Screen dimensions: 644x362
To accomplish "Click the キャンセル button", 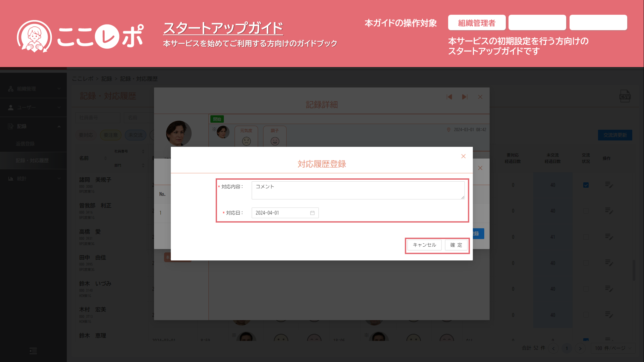I will coord(424,245).
